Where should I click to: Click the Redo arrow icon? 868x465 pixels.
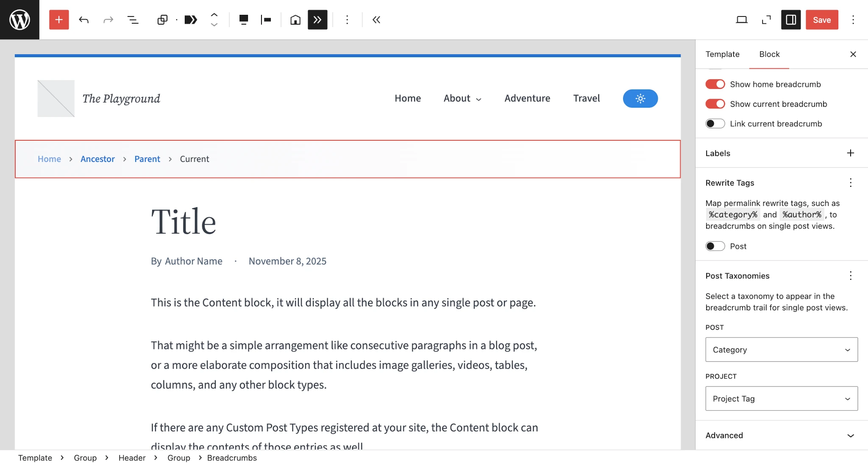(x=108, y=19)
